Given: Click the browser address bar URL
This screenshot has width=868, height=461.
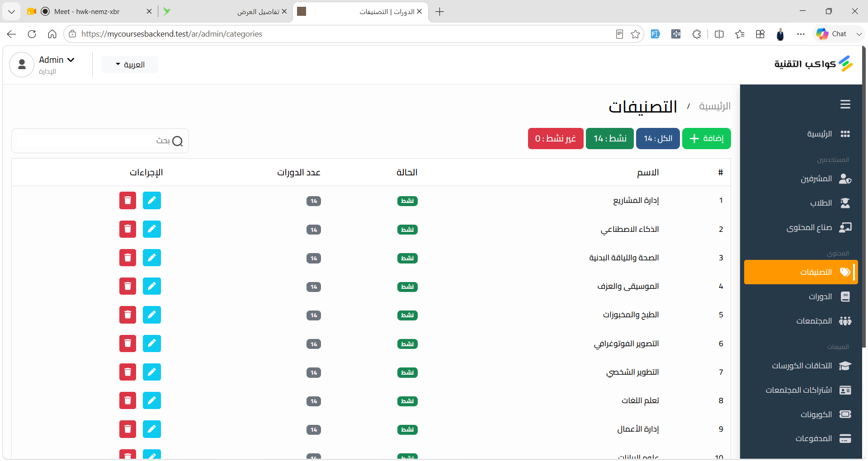Looking at the screenshot, I should [172, 34].
